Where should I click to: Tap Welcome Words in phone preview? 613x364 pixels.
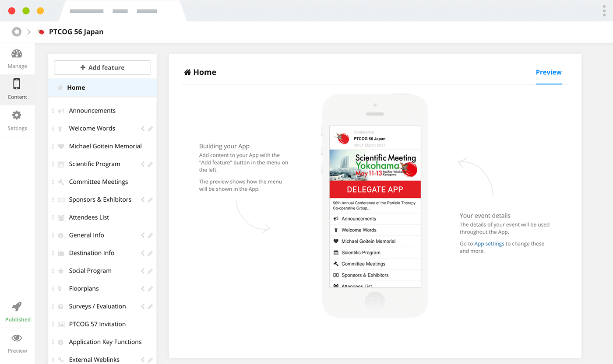click(x=375, y=230)
